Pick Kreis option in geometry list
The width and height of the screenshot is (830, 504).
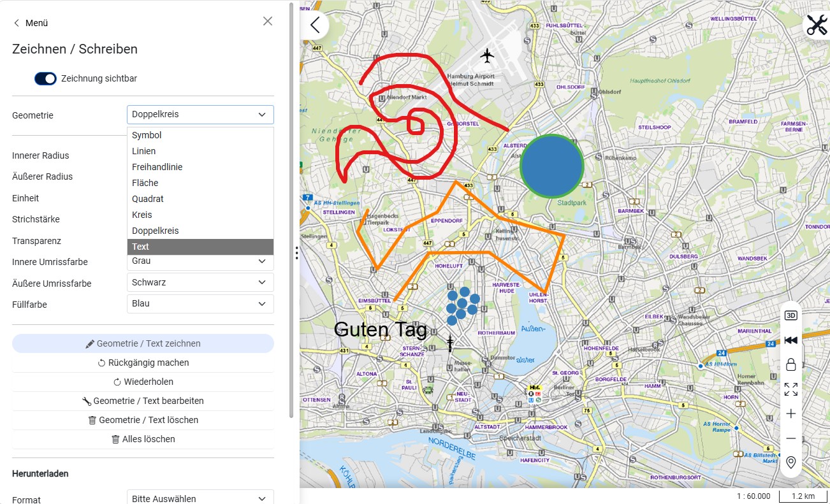200,215
